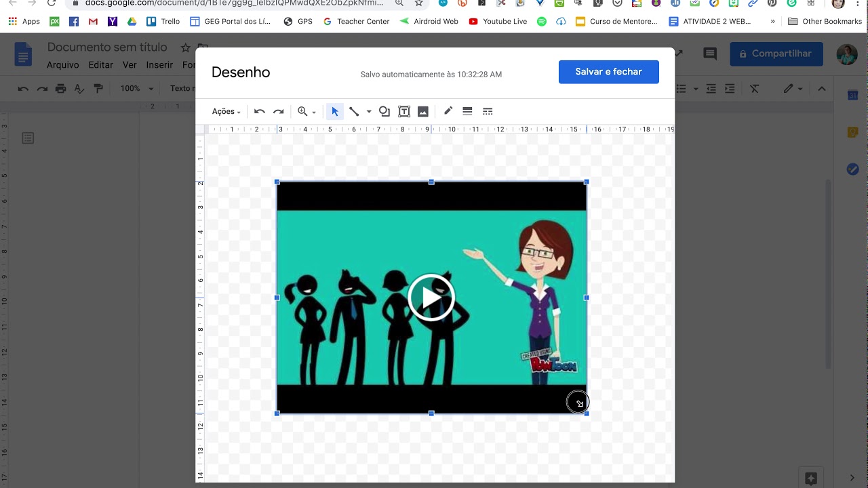The height and width of the screenshot is (488, 868).
Task: Grab the bottom-right resize handle of image
Action: (587, 413)
